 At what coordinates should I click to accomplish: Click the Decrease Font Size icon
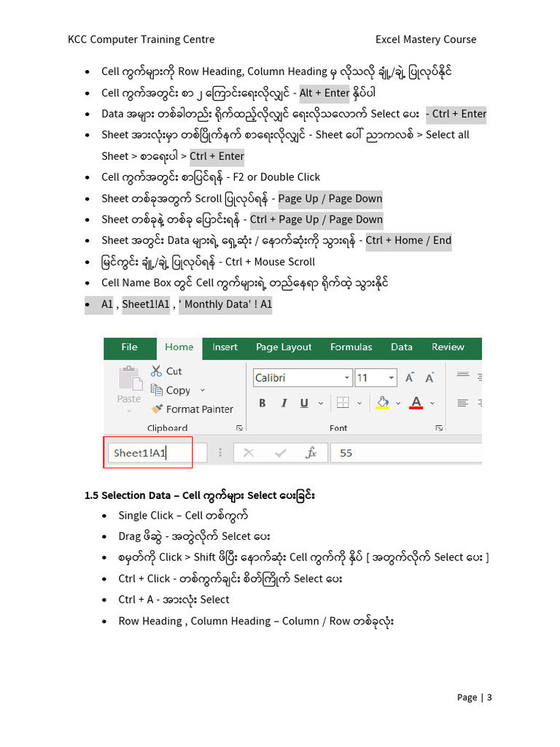click(429, 378)
